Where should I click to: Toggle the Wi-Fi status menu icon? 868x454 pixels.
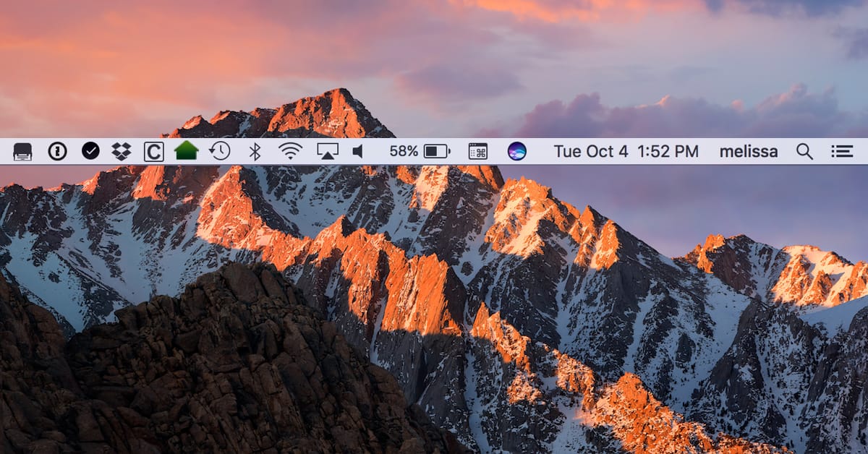point(290,151)
